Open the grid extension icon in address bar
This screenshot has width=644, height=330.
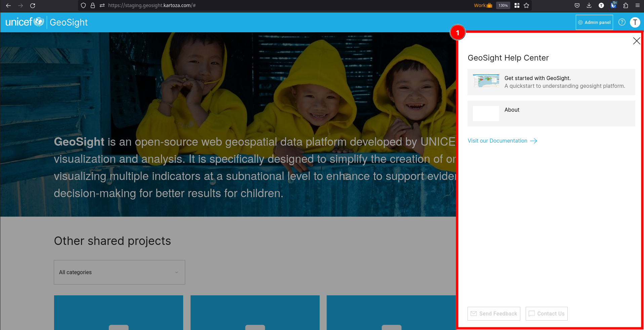[517, 5]
